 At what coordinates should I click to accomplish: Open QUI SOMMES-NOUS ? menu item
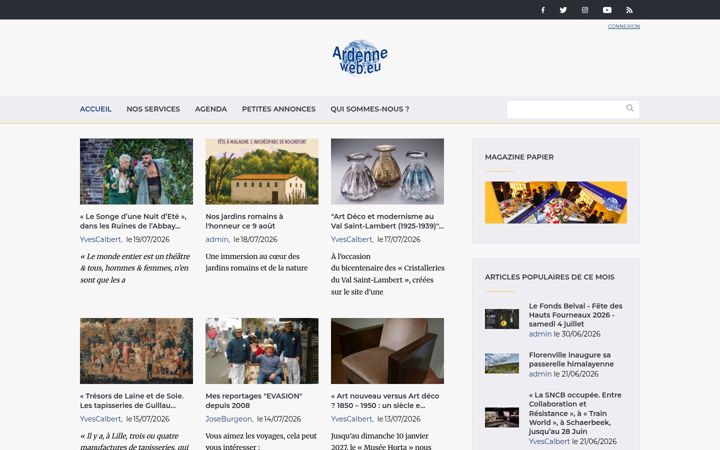(x=370, y=109)
